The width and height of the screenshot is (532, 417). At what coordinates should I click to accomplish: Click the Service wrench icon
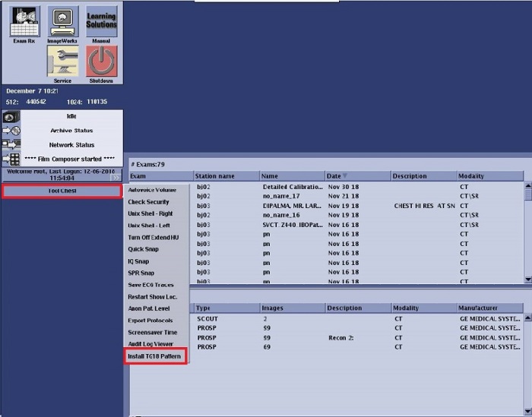tap(64, 62)
